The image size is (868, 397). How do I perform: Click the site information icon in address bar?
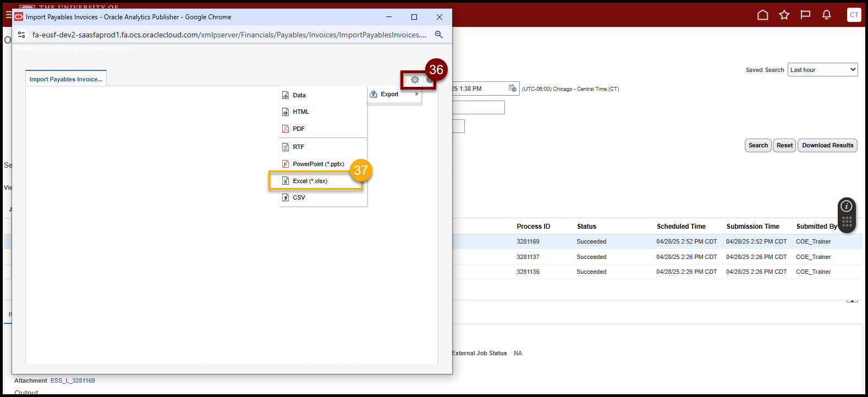point(21,35)
